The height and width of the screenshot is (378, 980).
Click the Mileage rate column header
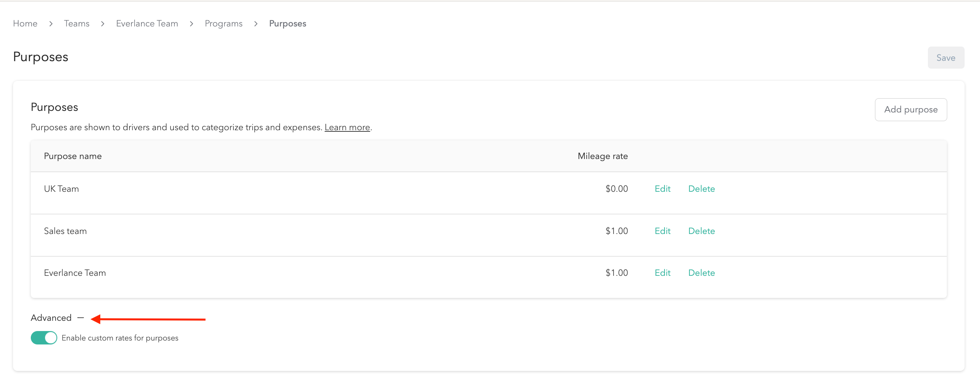click(x=603, y=156)
